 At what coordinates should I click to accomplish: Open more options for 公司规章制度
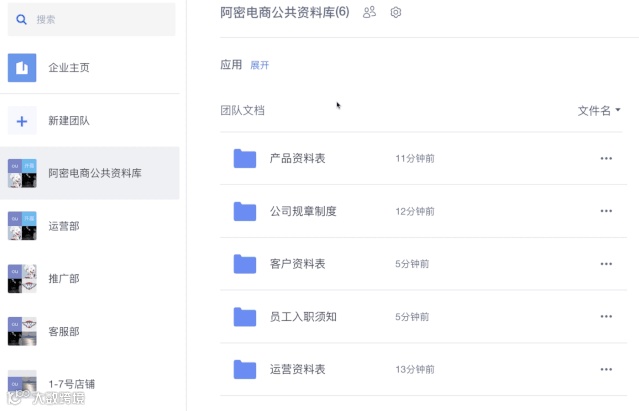point(605,211)
